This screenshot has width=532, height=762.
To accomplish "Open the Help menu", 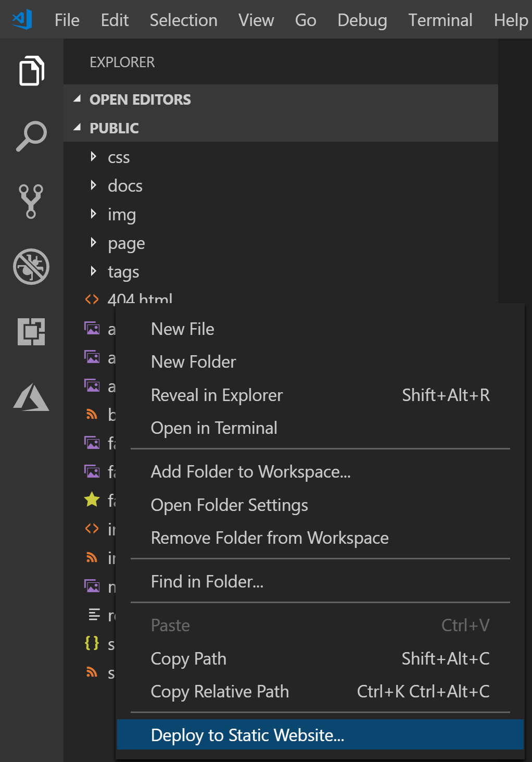I will click(x=511, y=20).
